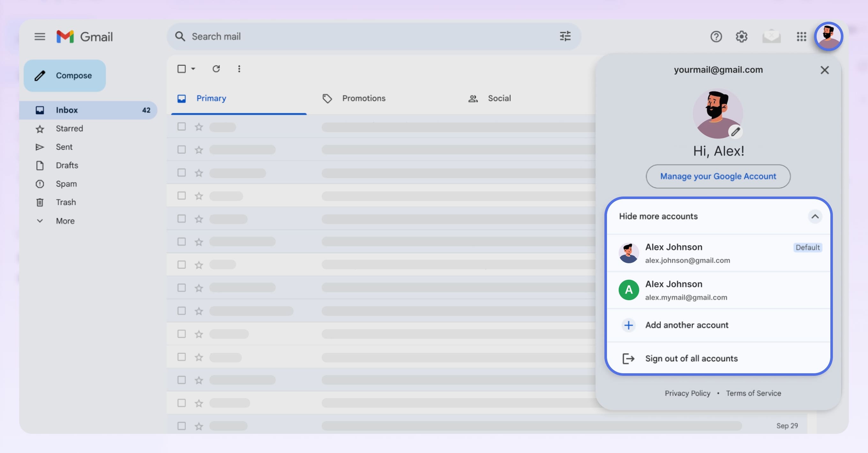Image resolution: width=868 pixels, height=453 pixels.
Task: Open the more options three-dot icon
Action: coord(239,69)
